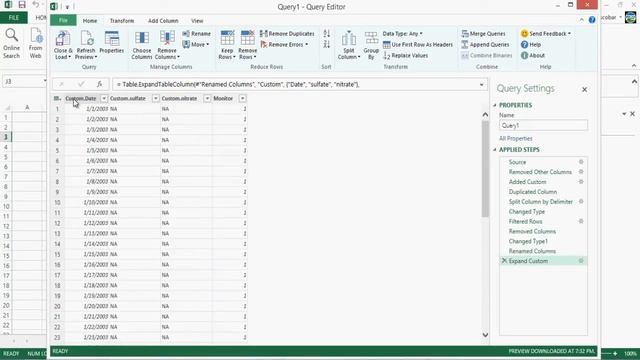Switch to the View ribbon tab
Viewport: 640px width, 360px height.
tap(197, 20)
